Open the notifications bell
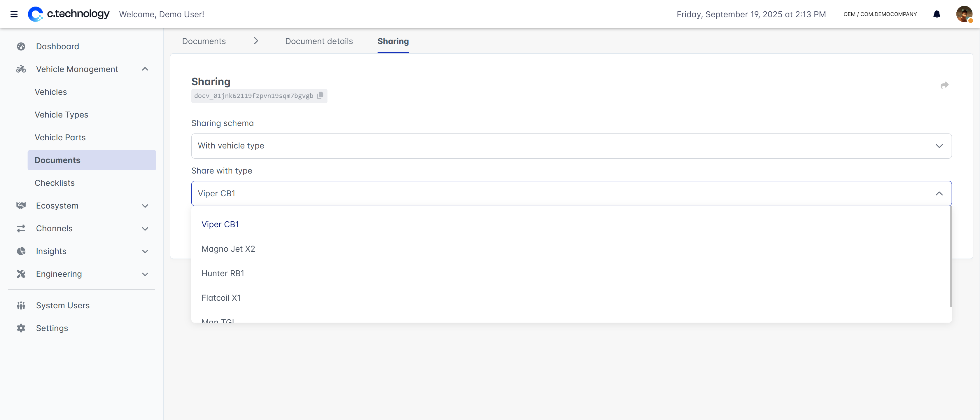980x420 pixels. point(937,15)
